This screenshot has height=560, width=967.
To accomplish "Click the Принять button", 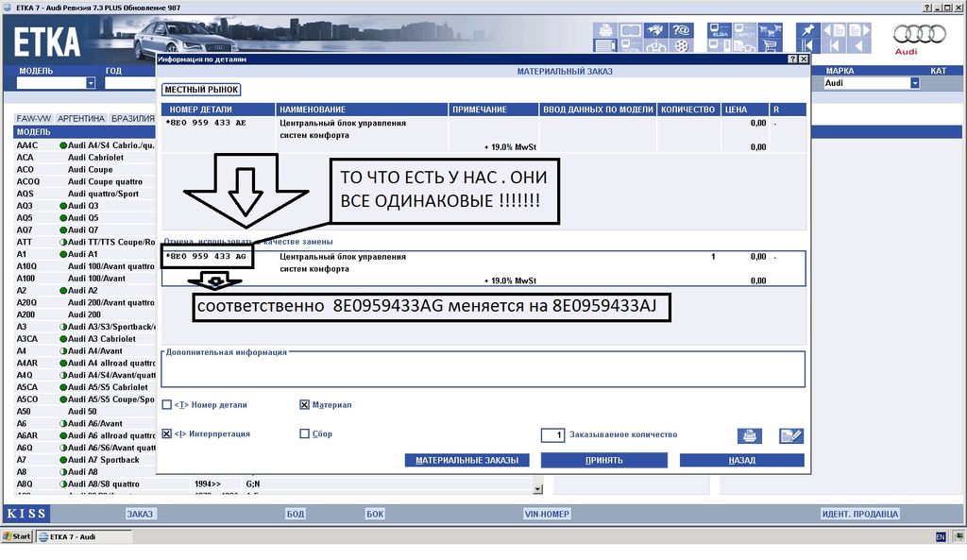I will [603, 461].
